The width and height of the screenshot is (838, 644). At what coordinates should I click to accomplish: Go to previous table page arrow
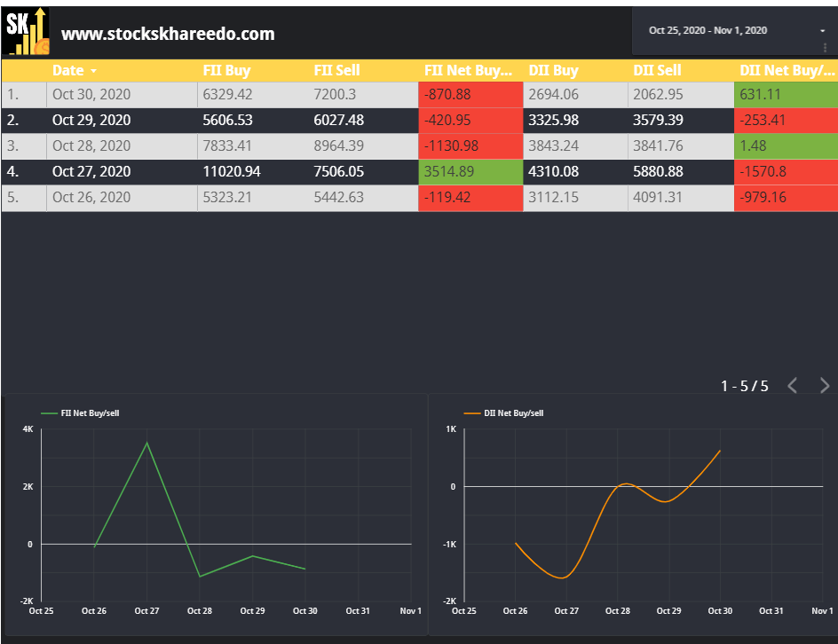[793, 385]
